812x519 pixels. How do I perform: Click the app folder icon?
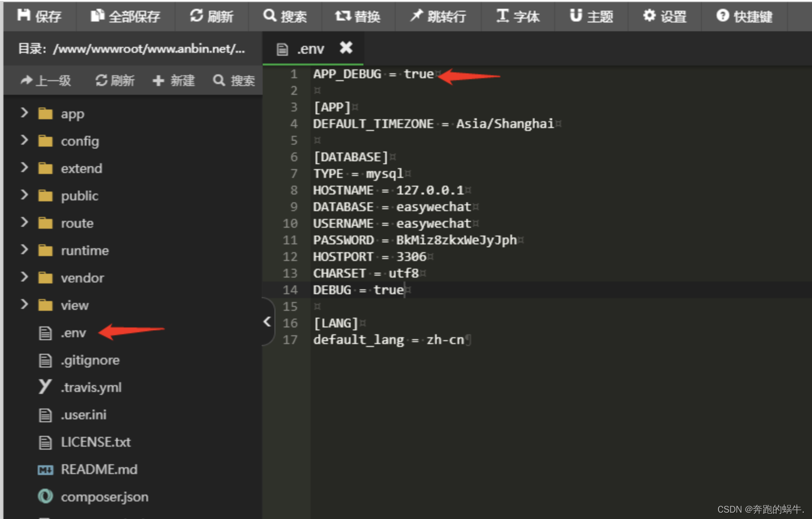pyautogui.click(x=45, y=114)
